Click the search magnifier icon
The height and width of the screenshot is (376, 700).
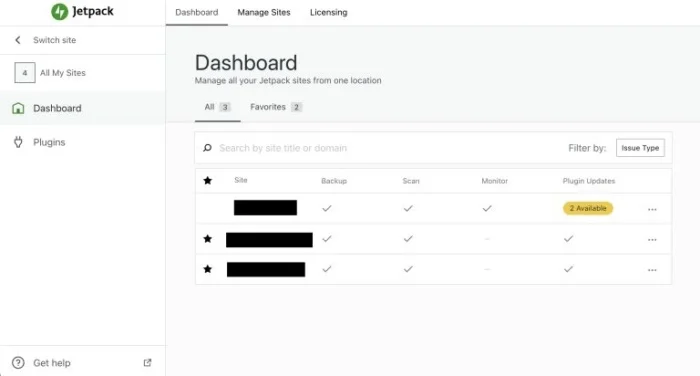click(208, 148)
